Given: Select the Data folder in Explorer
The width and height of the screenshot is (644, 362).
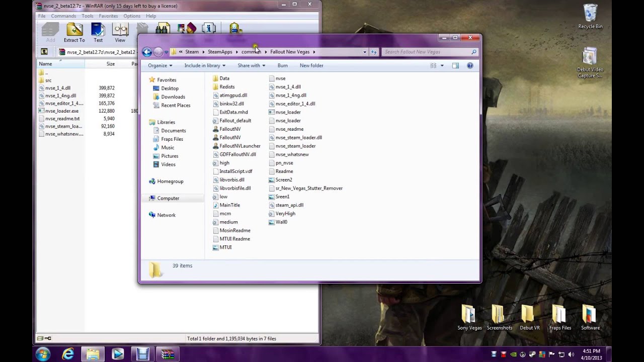Looking at the screenshot, I should click(x=221, y=78).
